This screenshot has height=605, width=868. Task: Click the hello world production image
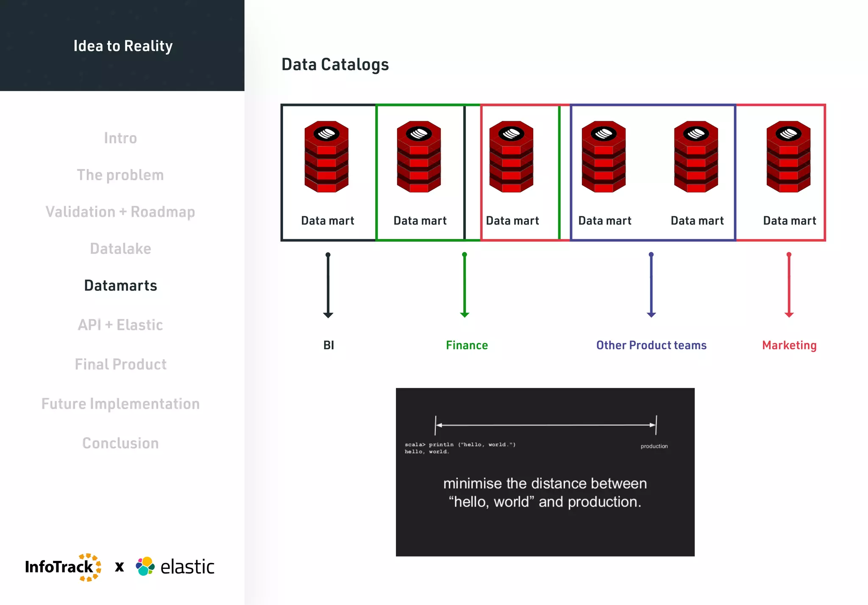coord(545,472)
